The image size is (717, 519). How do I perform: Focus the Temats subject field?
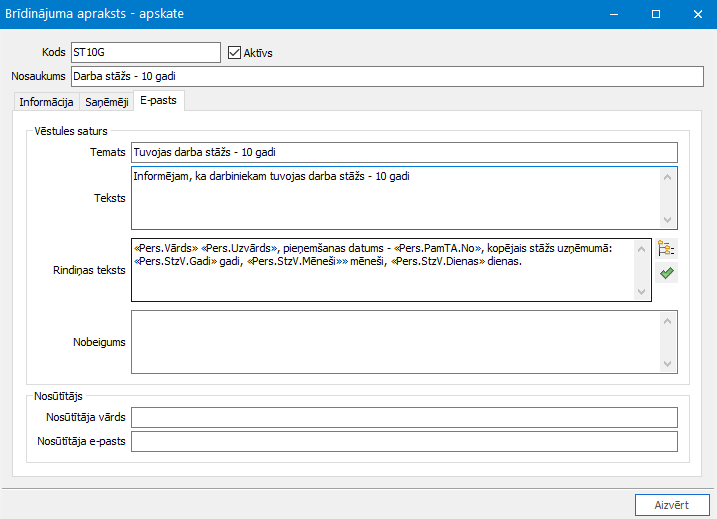403,152
